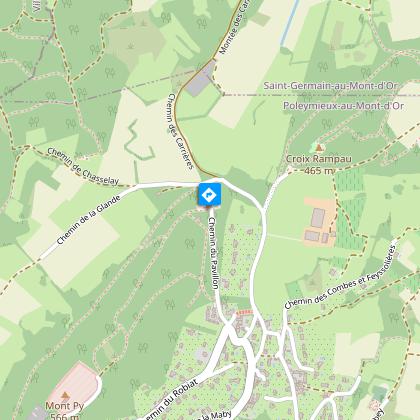Click the pink area around Mont Py

[75, 385]
